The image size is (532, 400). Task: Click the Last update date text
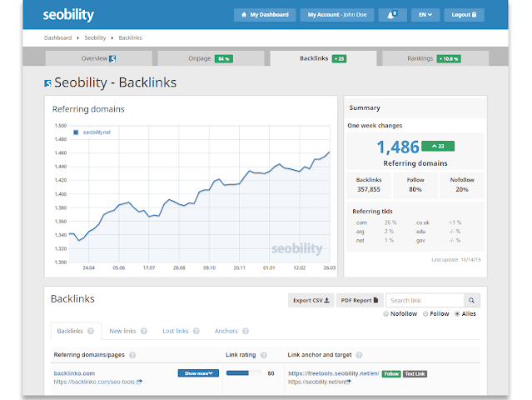(456, 260)
